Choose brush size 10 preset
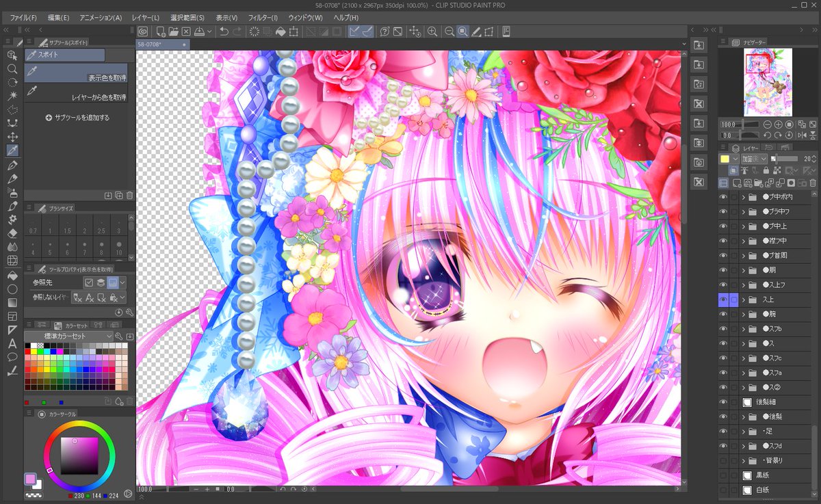821x504 pixels. pos(118,248)
